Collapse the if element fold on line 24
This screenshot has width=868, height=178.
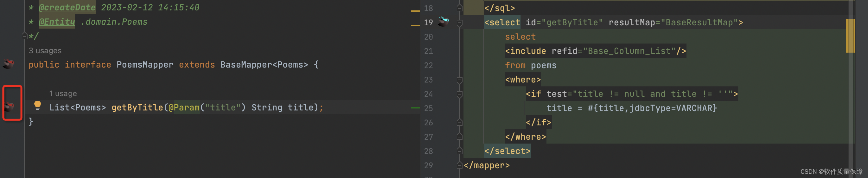(459, 94)
